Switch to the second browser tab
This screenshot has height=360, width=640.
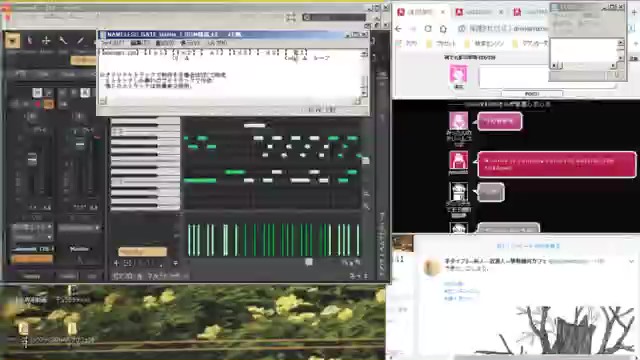click(x=479, y=12)
